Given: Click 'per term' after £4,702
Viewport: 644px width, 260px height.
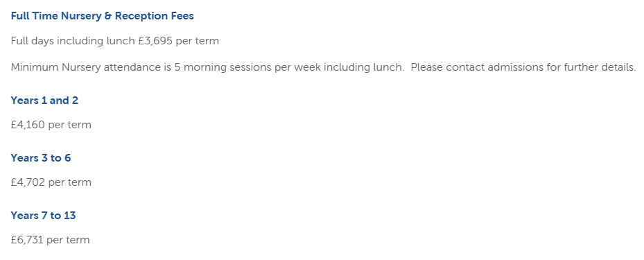Looking at the screenshot, I should pos(70,182).
